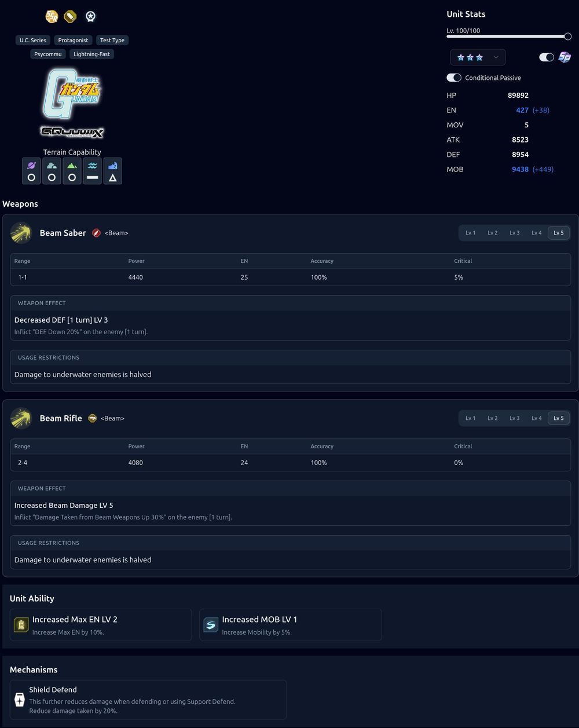Click the Psycommu tag
This screenshot has width=579, height=728.
coord(47,54)
